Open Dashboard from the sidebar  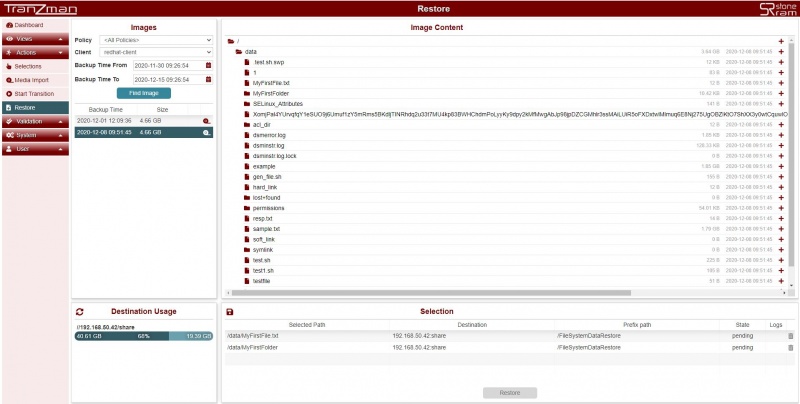pos(30,24)
